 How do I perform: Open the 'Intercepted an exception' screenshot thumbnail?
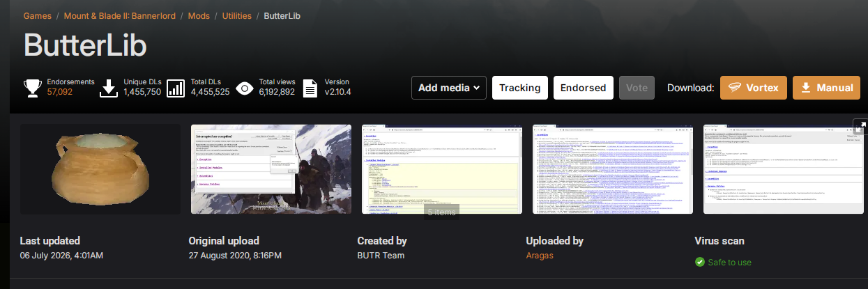[x=271, y=169]
